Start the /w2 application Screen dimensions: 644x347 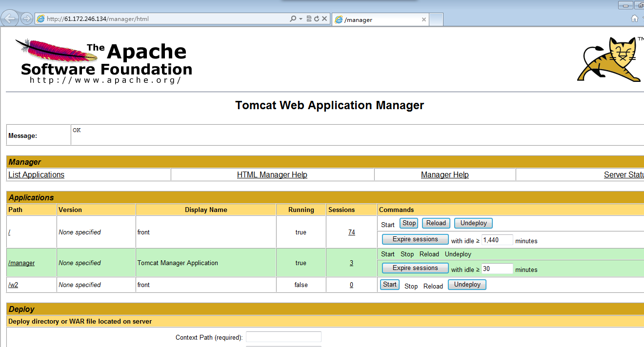click(x=390, y=285)
